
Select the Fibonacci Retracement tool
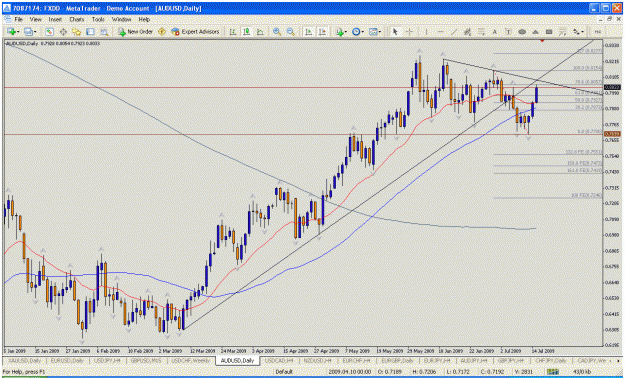click(481, 32)
